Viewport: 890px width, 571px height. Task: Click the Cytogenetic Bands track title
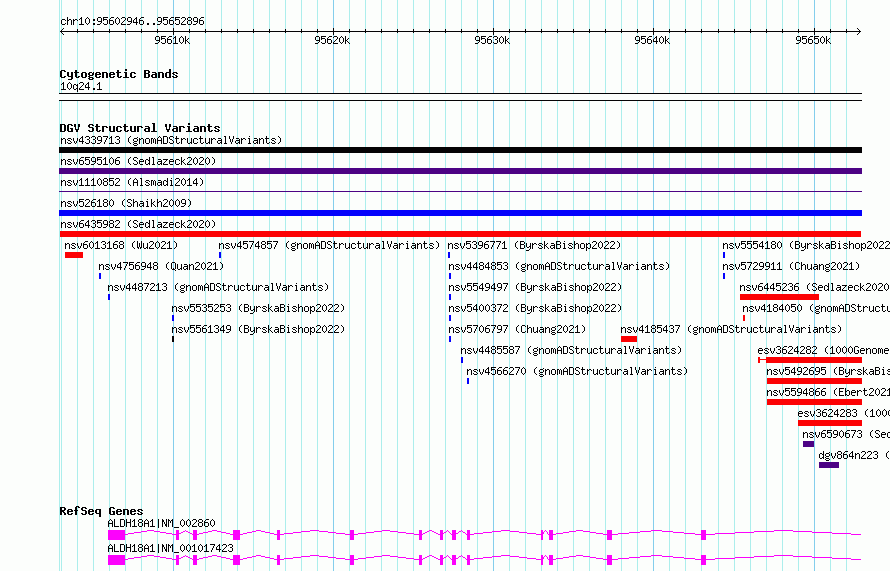click(119, 74)
